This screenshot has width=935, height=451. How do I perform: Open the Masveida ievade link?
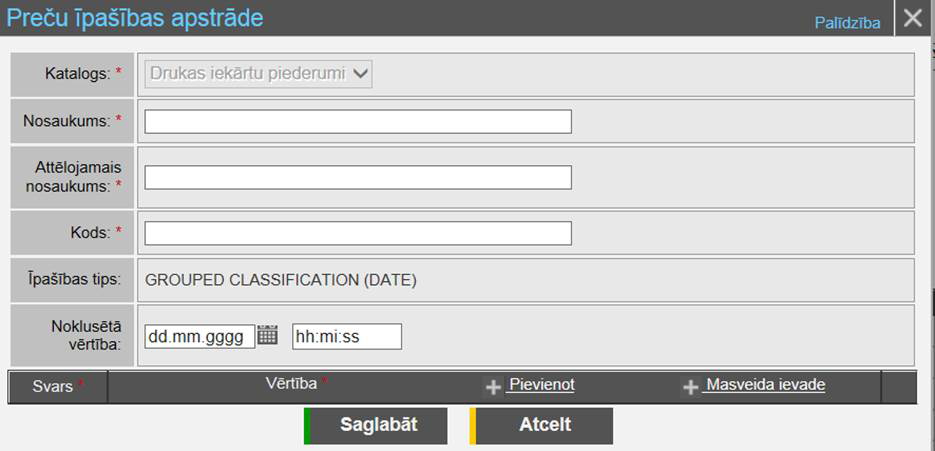point(764,385)
